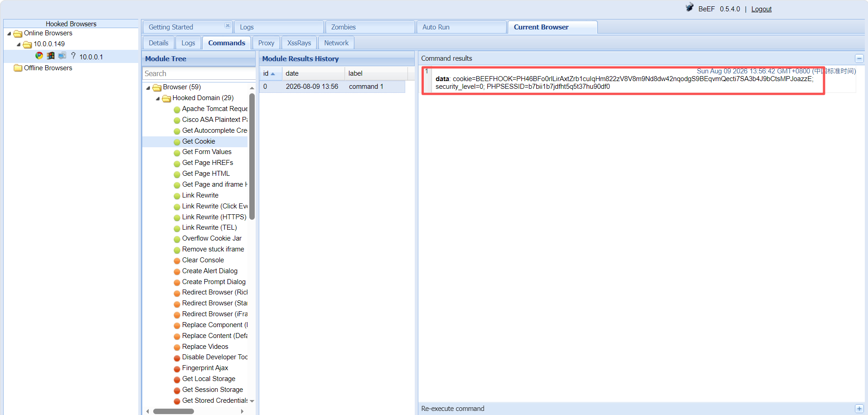Click green dot beside Get Form Values
Image resolution: width=868 pixels, height=415 pixels.
[x=177, y=152]
